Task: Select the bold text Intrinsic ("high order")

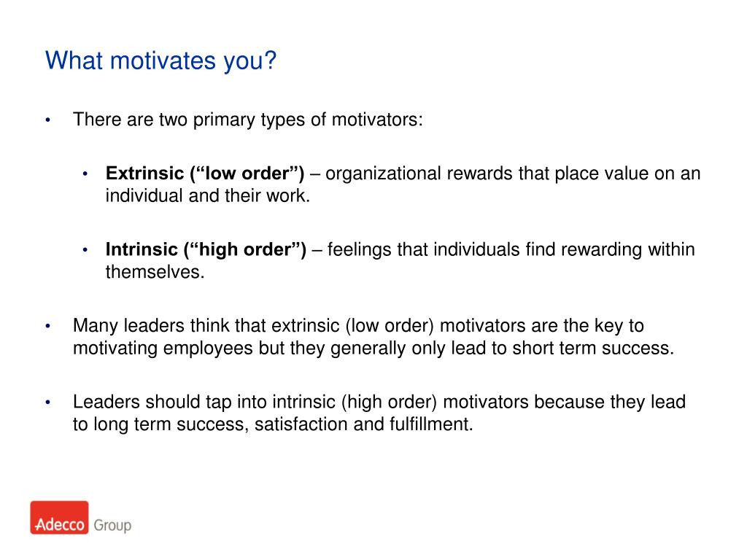Action: [206, 249]
